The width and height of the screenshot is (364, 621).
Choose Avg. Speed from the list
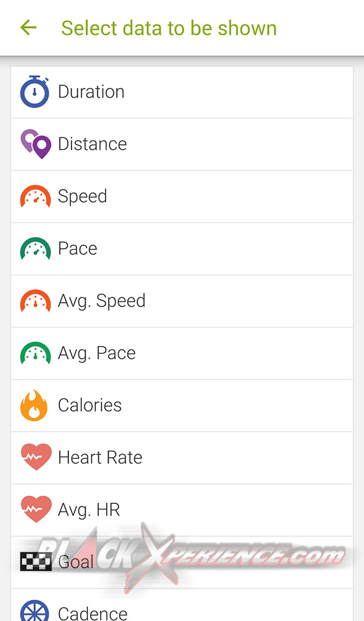pyautogui.click(x=101, y=301)
